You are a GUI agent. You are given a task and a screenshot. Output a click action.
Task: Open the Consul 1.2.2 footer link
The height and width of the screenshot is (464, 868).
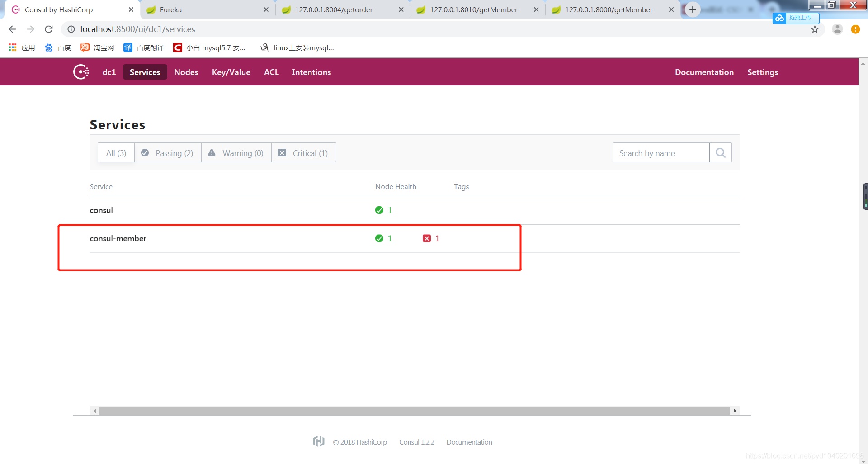(417, 442)
